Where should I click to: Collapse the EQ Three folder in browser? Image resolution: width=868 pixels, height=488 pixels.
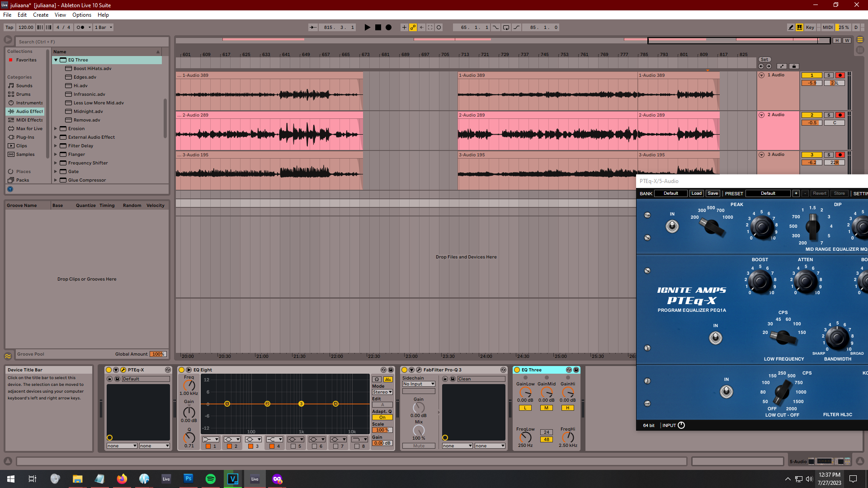[56, 60]
